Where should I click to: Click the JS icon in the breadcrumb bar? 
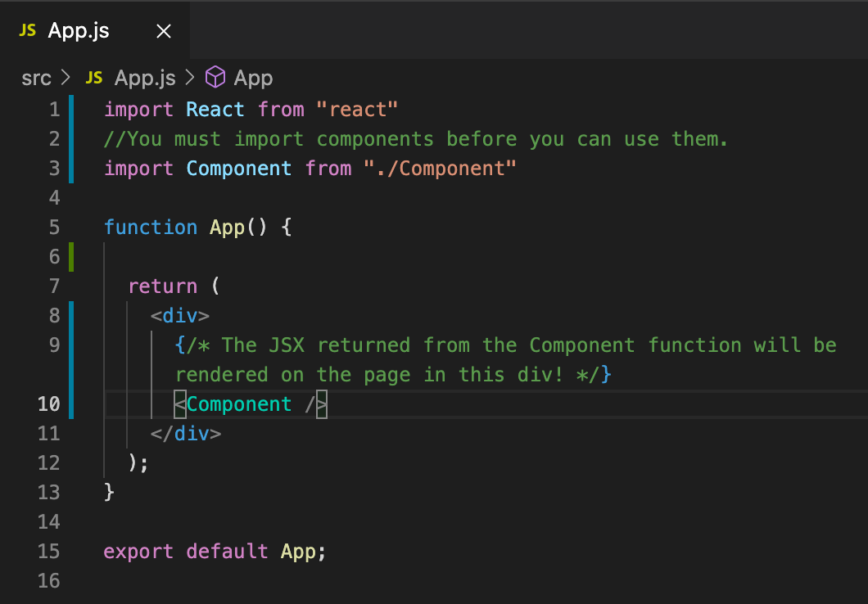[x=94, y=77]
